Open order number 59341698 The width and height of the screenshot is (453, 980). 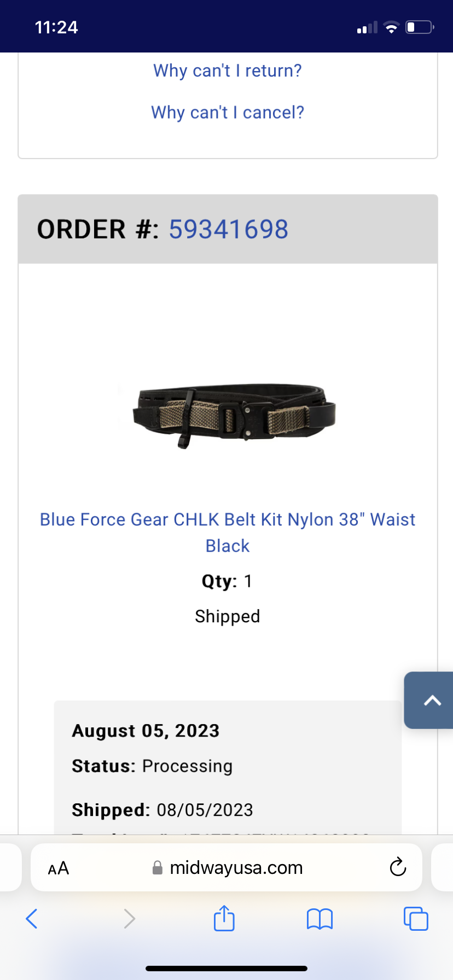(229, 229)
